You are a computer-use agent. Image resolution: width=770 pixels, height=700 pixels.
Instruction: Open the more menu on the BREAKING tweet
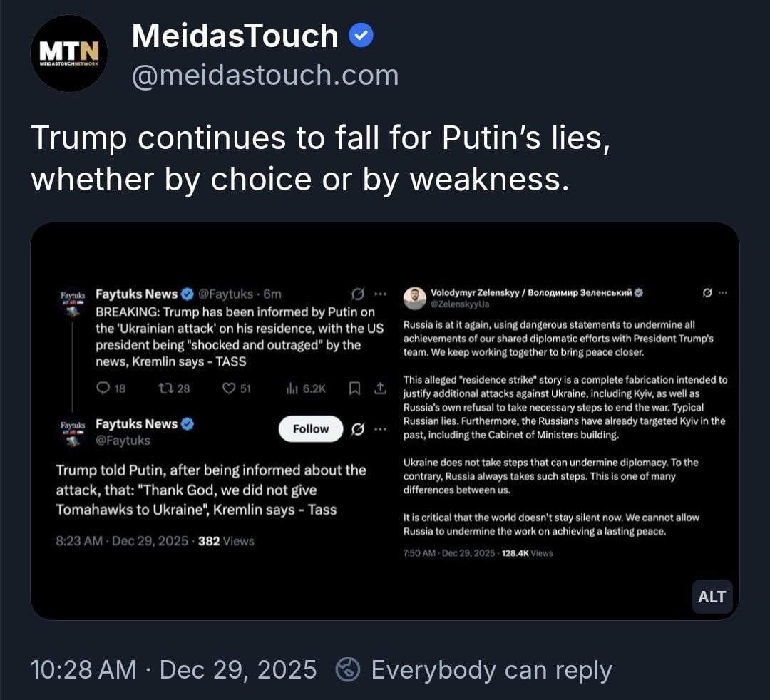click(380, 294)
